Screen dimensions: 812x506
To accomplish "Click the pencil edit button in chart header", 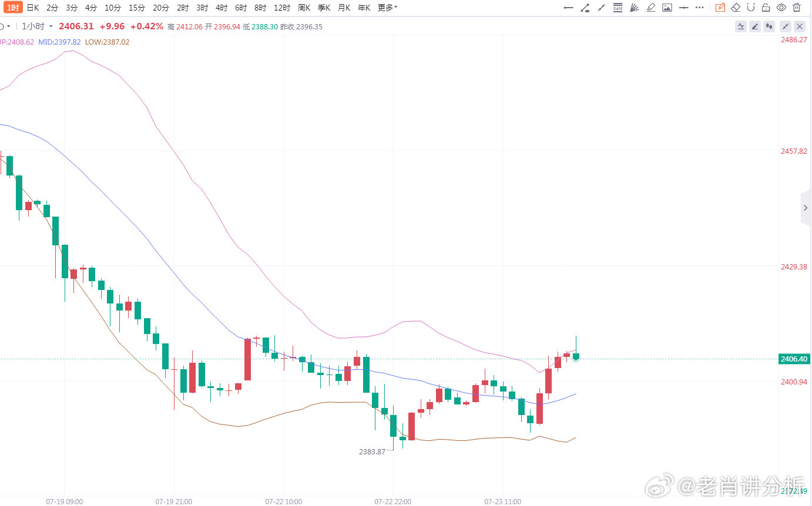I will [x=755, y=26].
